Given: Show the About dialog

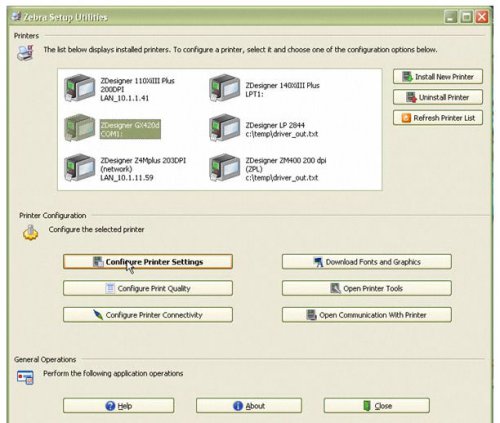Looking at the screenshot, I should pyautogui.click(x=249, y=406).
